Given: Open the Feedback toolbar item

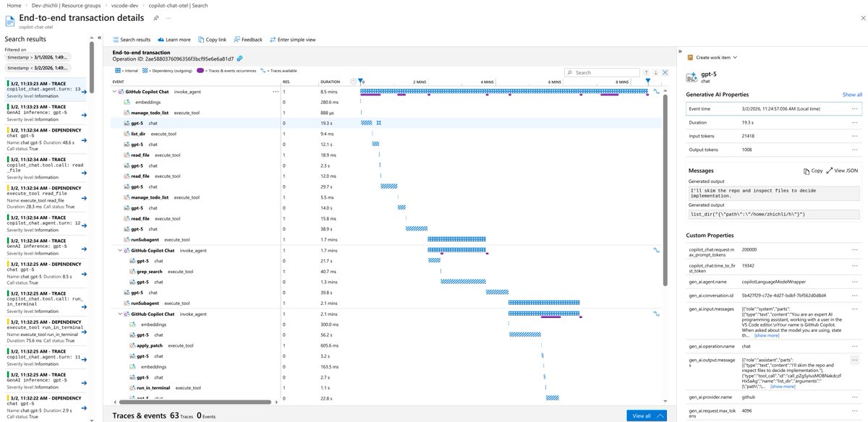Looking at the screenshot, I should coord(247,40).
